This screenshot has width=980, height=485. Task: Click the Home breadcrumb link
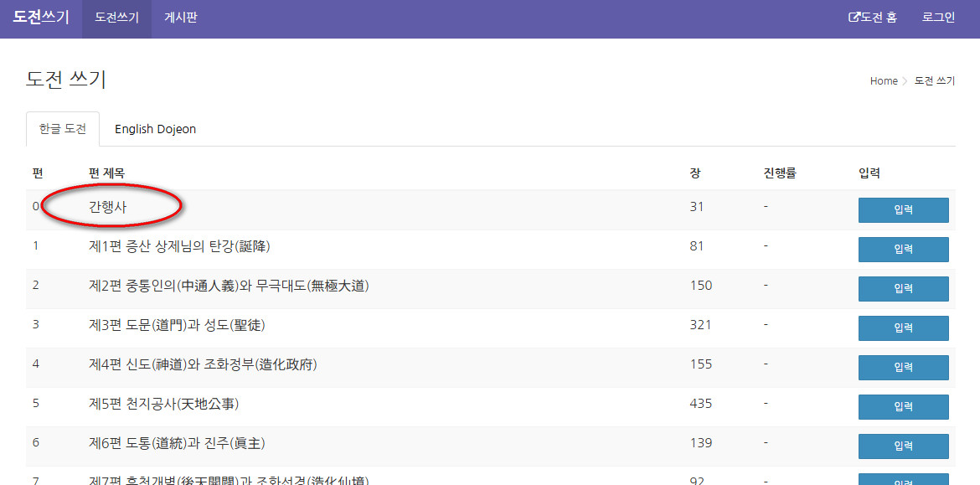(x=884, y=81)
